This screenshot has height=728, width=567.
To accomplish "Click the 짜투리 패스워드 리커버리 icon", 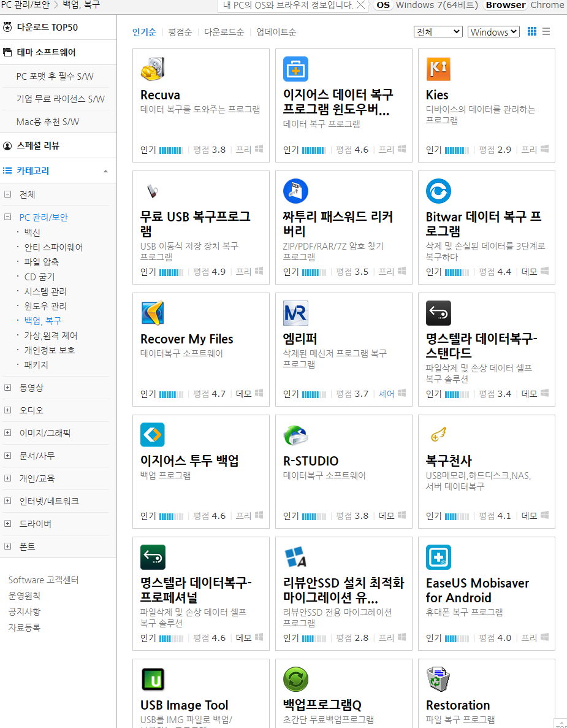I will click(x=295, y=191).
